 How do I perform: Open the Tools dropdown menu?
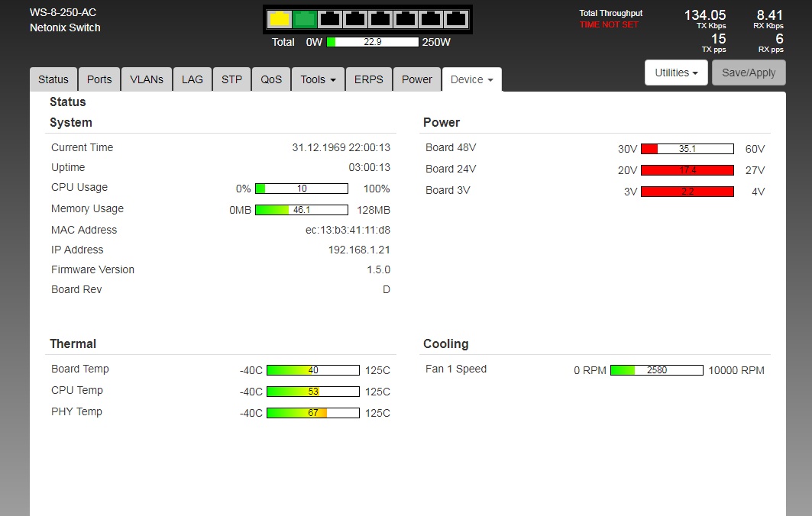click(x=318, y=79)
